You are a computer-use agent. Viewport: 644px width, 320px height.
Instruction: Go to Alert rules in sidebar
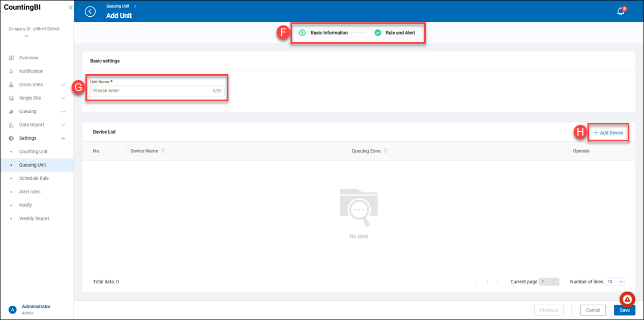point(30,191)
